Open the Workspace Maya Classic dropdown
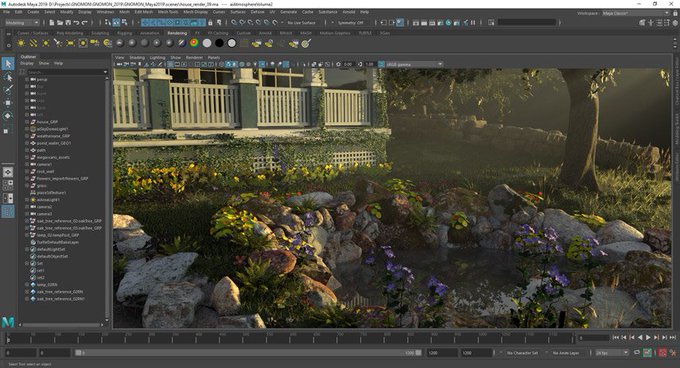 [x=635, y=13]
